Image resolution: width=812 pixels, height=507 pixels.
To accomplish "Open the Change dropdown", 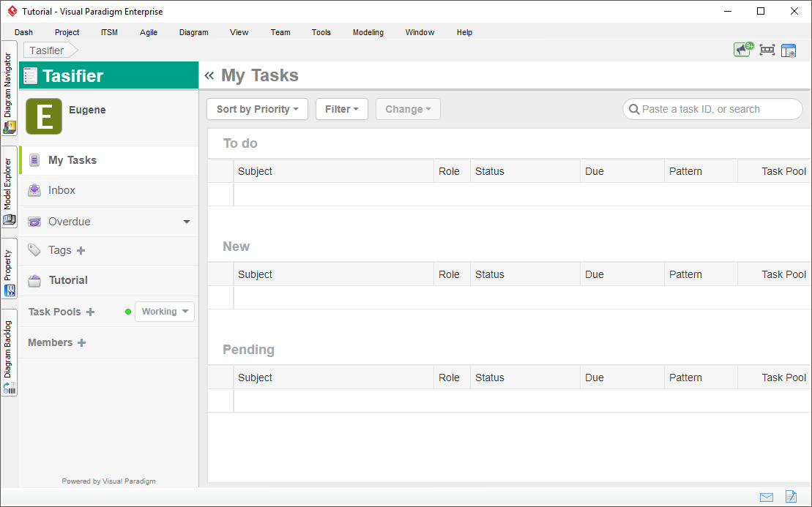I will 408,109.
